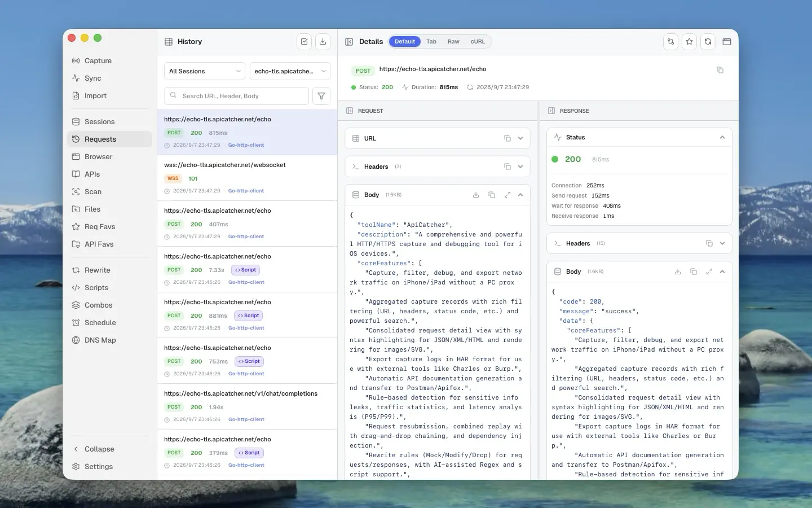812x508 pixels.
Task: Open the DNS Map sidebar item
Action: (109, 340)
